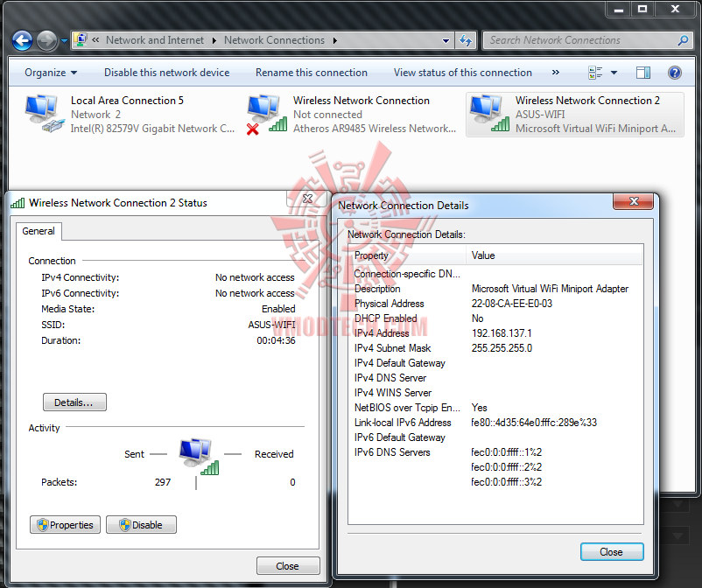This screenshot has height=588, width=702.
Task: Close the Wireless Network Connection 2 Status dialog
Action: (x=288, y=565)
